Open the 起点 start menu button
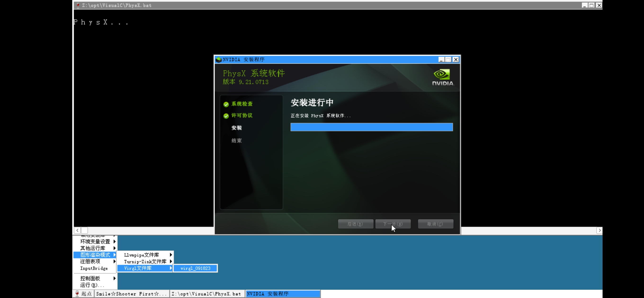644x298 pixels. [84, 294]
